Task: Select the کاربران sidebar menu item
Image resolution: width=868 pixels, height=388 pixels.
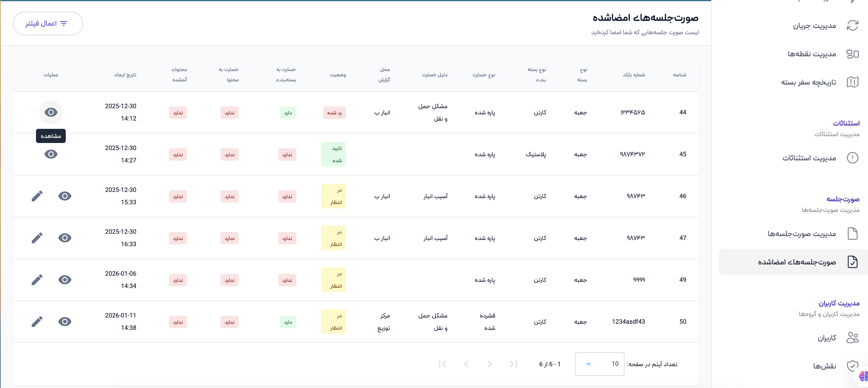Action: point(827,338)
